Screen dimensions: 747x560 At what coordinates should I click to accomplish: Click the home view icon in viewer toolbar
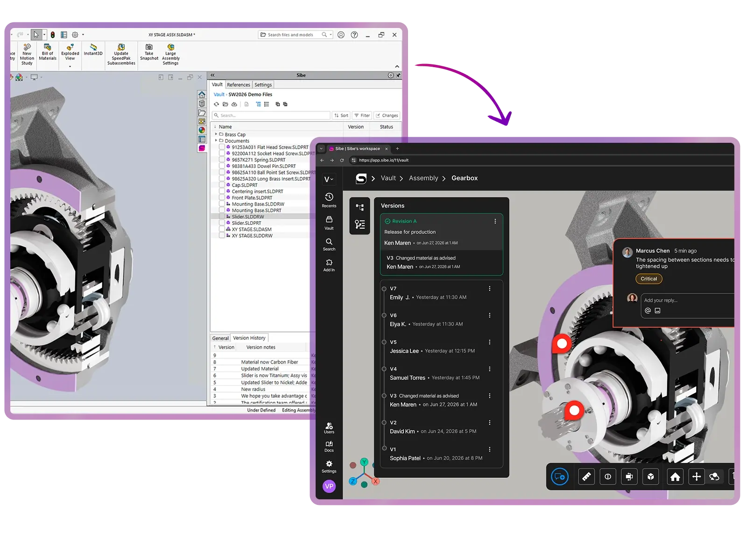tap(675, 476)
